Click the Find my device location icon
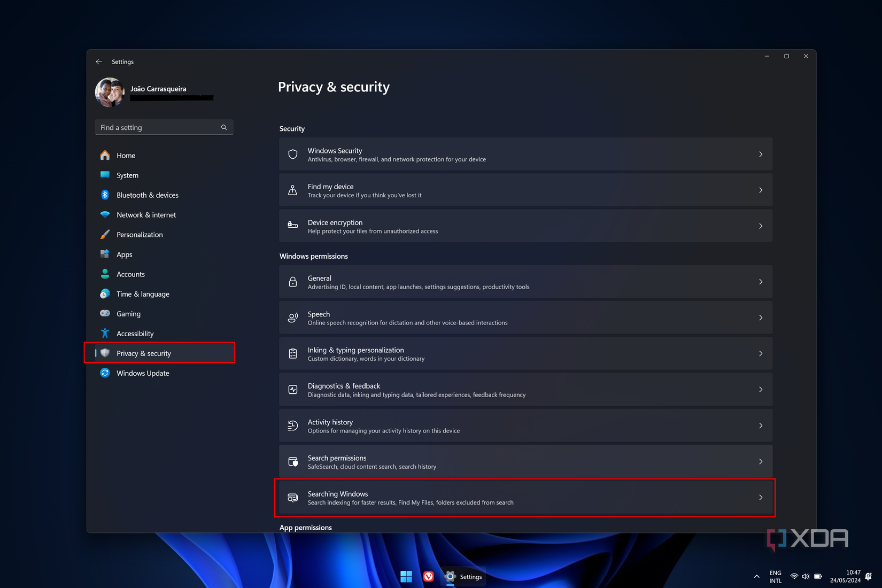882x588 pixels. click(x=292, y=190)
